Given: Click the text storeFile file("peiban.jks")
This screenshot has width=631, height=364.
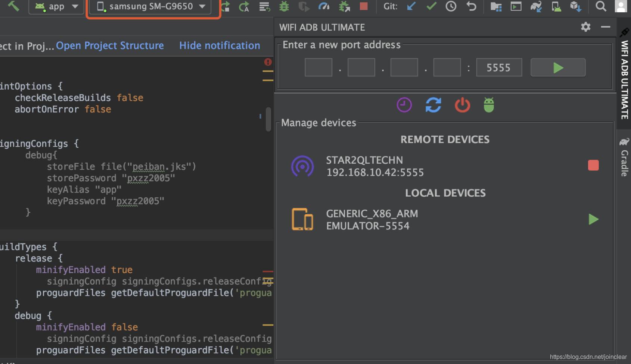Looking at the screenshot, I should coord(121,166).
